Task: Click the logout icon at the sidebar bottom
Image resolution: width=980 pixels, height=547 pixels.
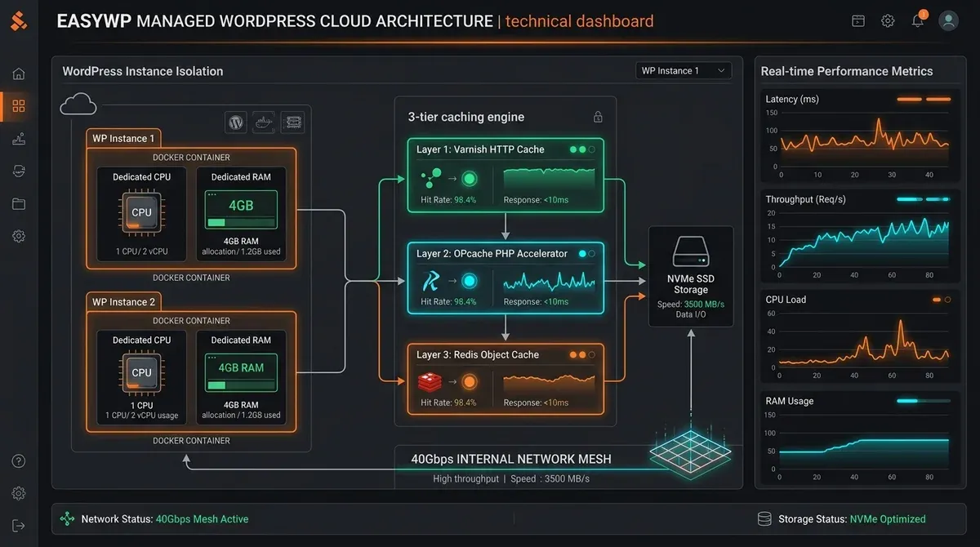Action: click(x=19, y=525)
